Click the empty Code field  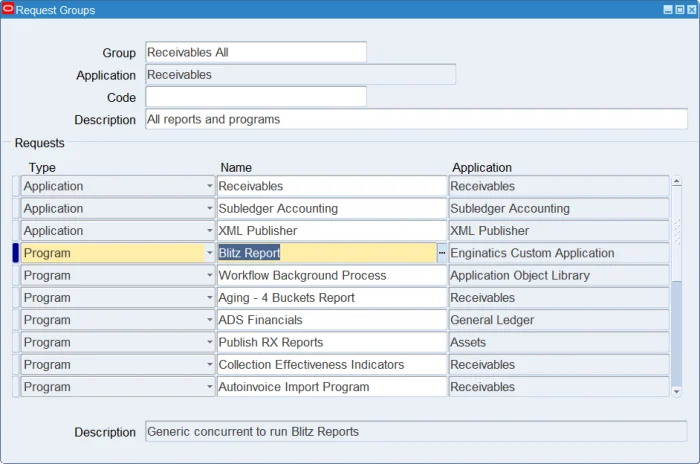tap(256, 97)
